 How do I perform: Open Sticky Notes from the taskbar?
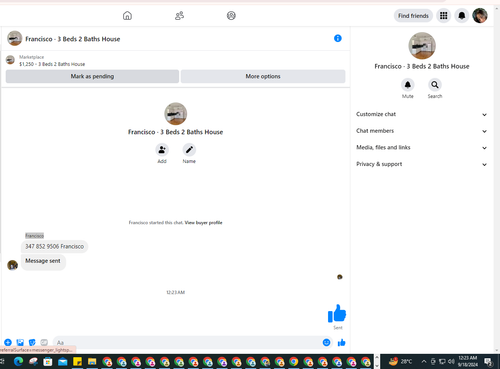click(x=77, y=361)
